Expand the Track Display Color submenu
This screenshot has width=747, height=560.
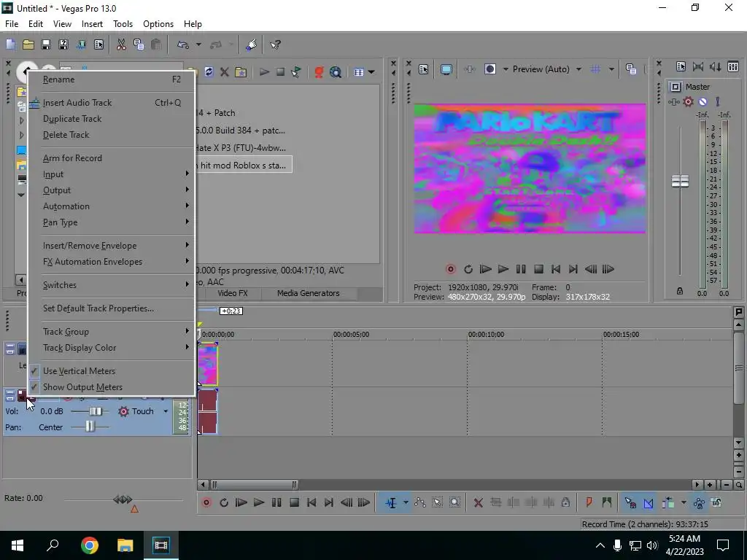[x=112, y=348]
